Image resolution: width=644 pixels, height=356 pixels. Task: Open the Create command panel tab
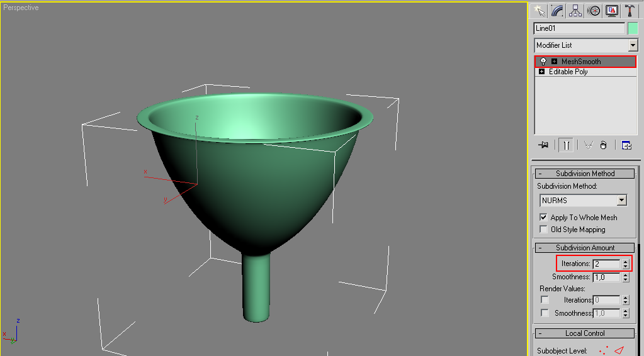(x=538, y=11)
